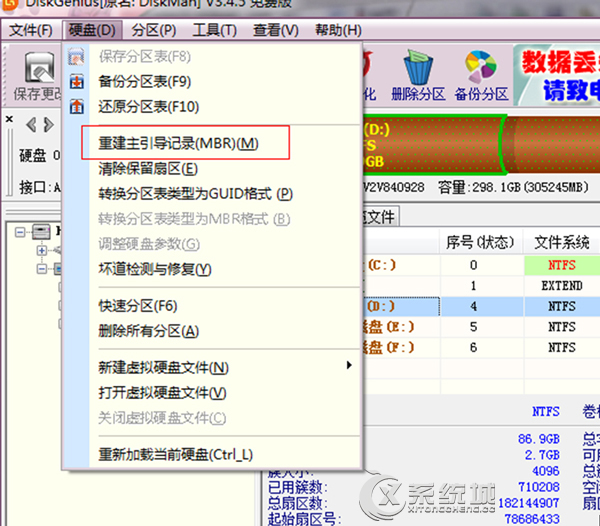Click the 2.7GB value
600x526 pixels.
tap(542, 455)
